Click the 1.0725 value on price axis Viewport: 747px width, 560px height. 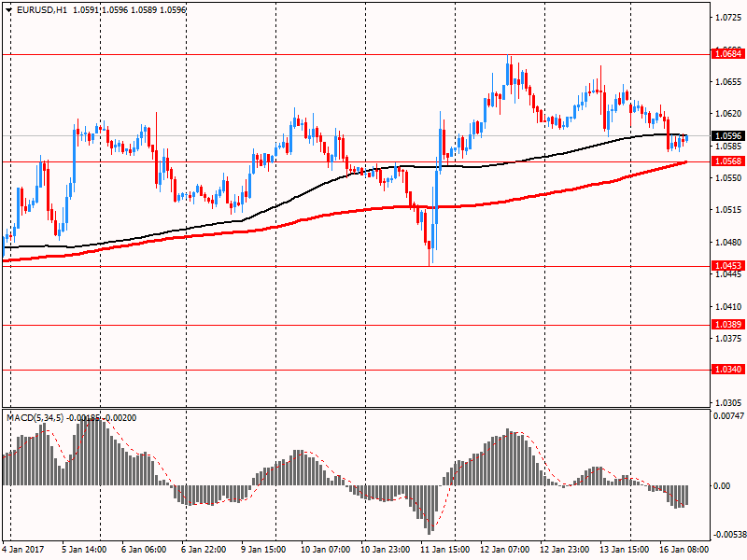point(727,18)
